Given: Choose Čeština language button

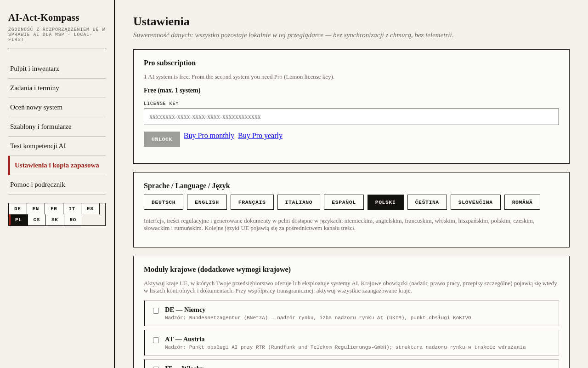Looking at the screenshot, I should [x=427, y=202].
